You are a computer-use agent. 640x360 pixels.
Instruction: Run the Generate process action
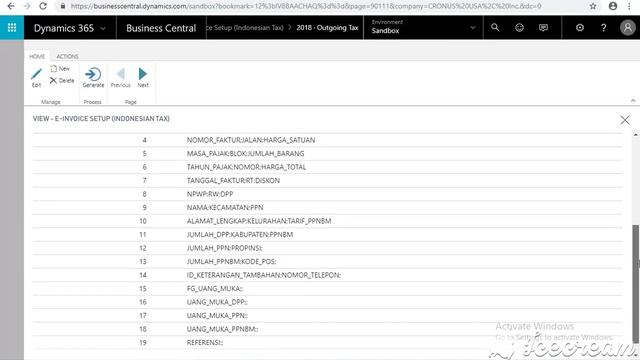click(93, 78)
